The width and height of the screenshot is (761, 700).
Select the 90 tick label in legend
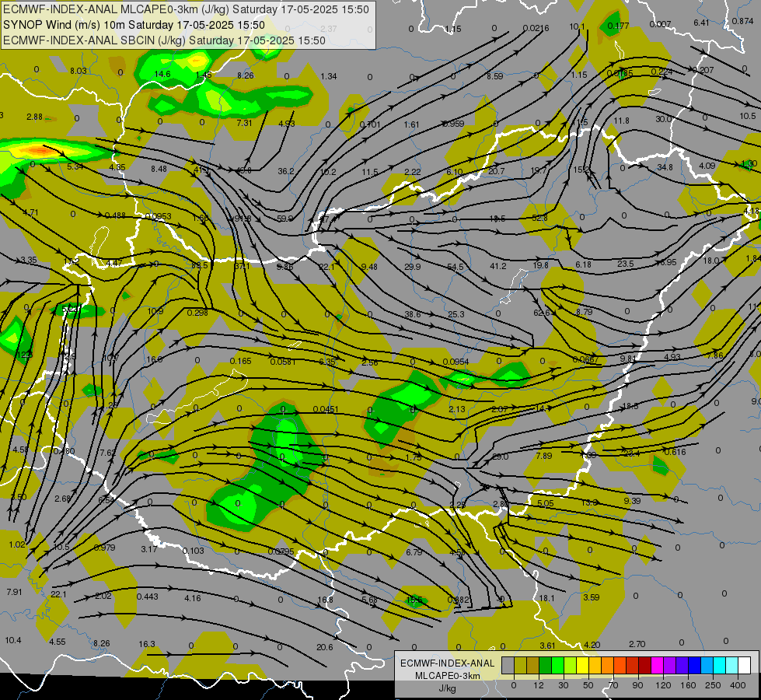click(638, 685)
